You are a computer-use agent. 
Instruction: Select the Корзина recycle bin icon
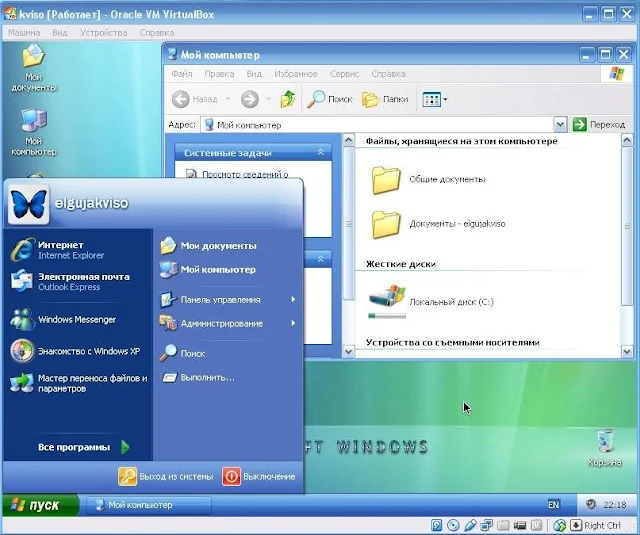tap(604, 448)
